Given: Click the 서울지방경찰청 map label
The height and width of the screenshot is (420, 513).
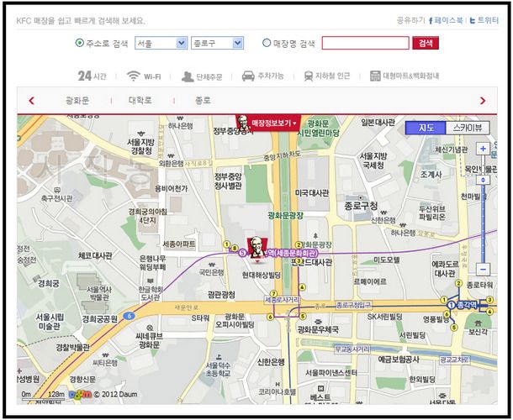Looking at the screenshot, I should [140, 146].
